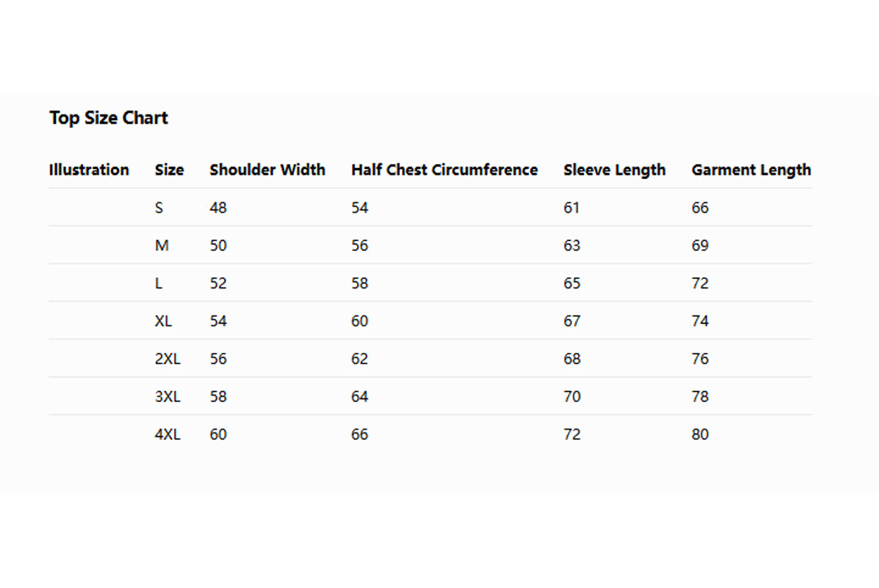Click half chest value 56 for M
Image resolution: width=879 pixels, height=588 pixels.
(x=360, y=245)
